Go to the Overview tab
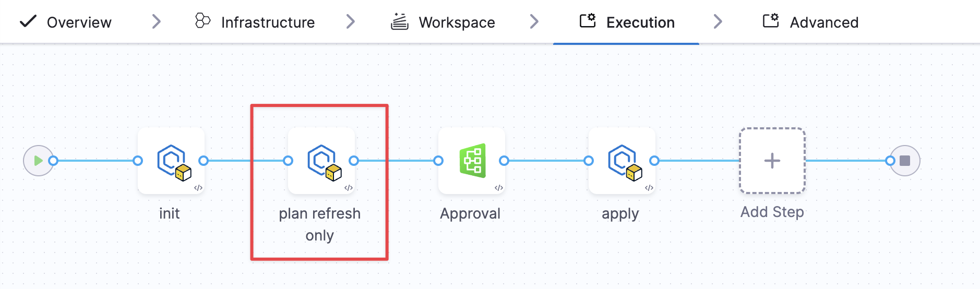This screenshot has height=289, width=980. coord(79,22)
